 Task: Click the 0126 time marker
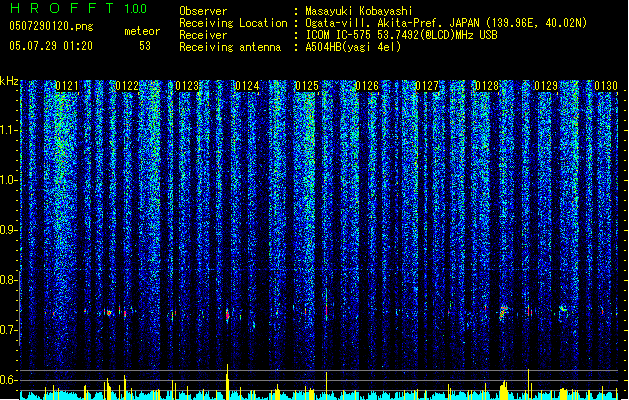(367, 86)
